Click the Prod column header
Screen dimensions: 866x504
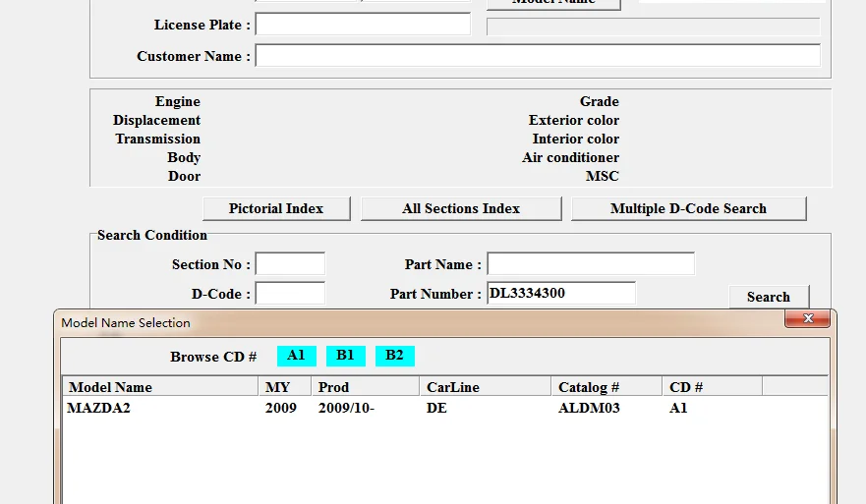coord(365,387)
